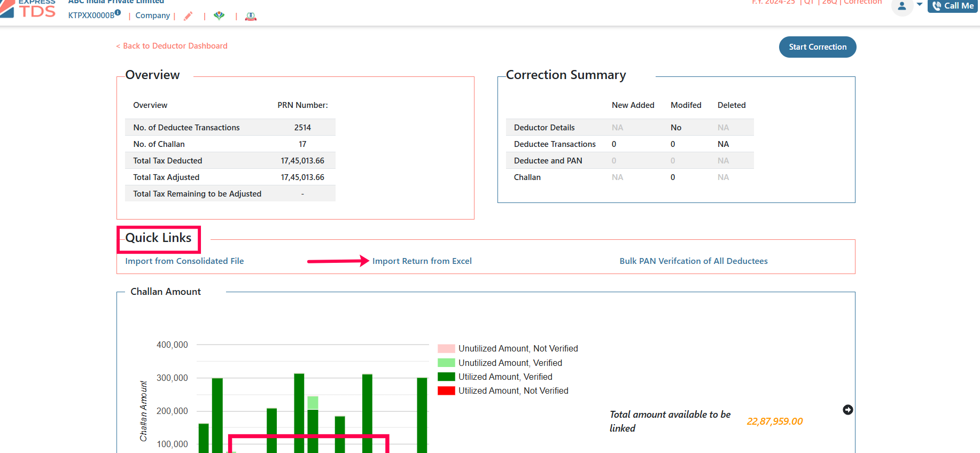Click No. of Deductee Transactions value 2514

pos(302,128)
